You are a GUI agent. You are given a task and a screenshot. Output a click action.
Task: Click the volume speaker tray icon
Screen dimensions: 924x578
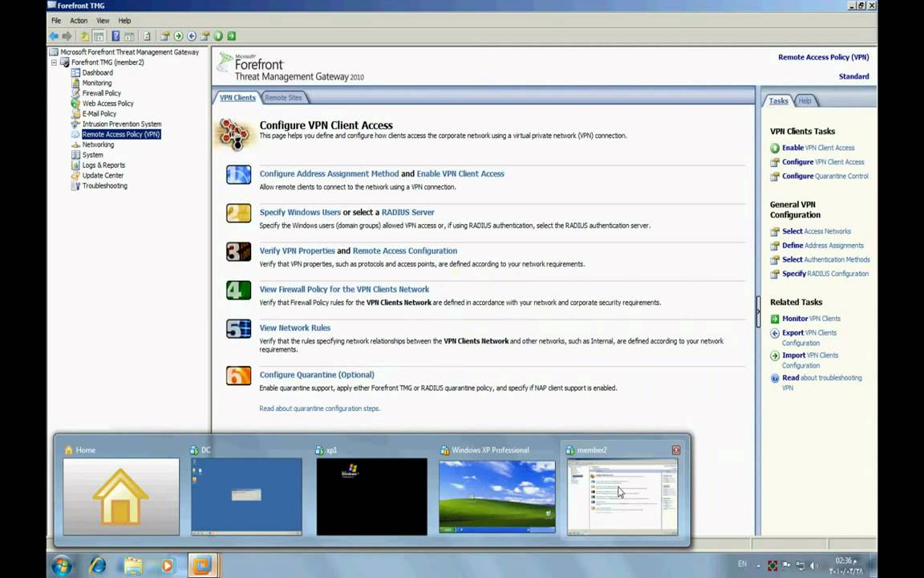click(x=814, y=566)
